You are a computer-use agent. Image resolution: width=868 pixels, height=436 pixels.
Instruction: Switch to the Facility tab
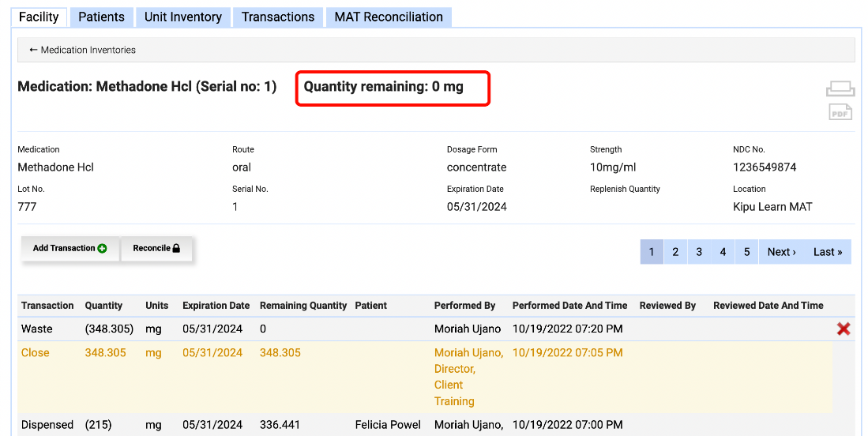pos(39,17)
